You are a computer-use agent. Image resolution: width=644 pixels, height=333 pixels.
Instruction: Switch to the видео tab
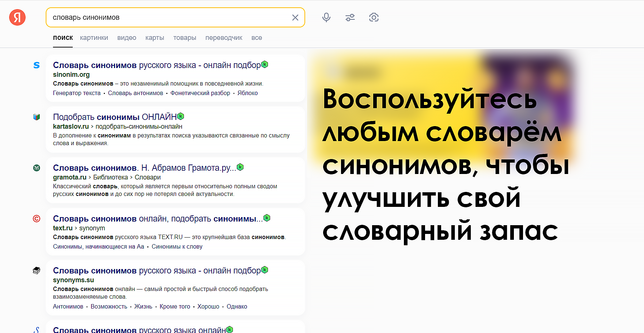[x=127, y=38]
